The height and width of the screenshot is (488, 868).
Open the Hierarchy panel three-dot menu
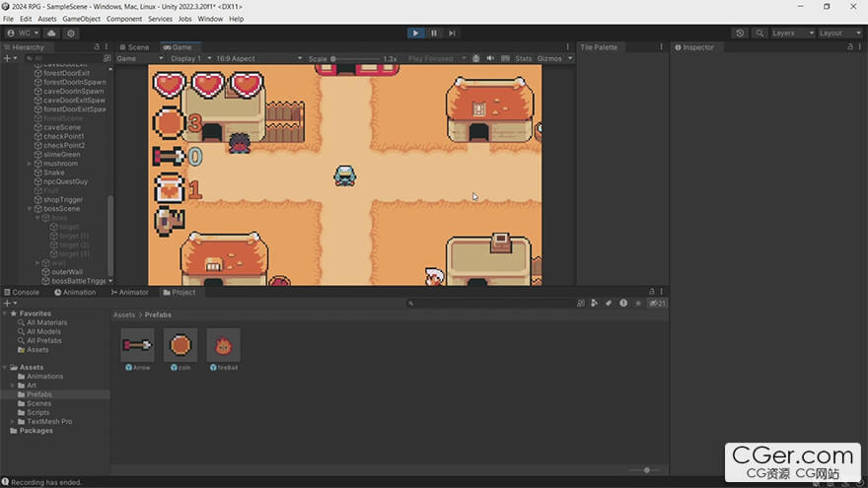[107, 47]
